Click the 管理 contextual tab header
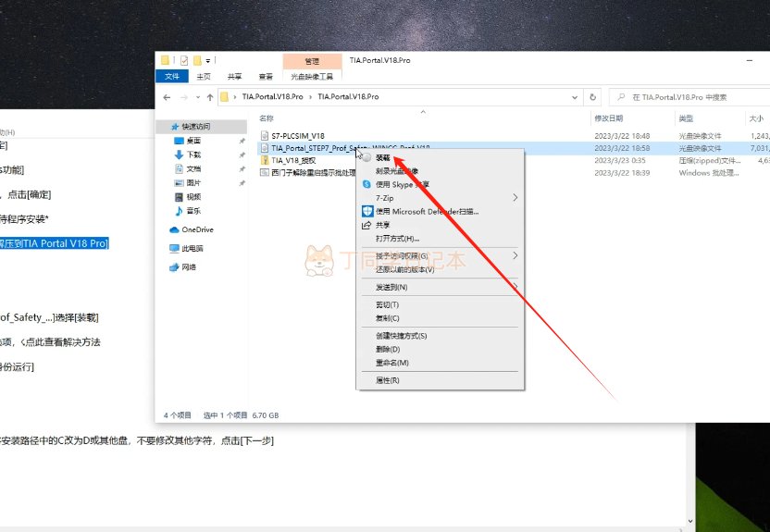Screen dimensions: 770x532 (x=312, y=61)
